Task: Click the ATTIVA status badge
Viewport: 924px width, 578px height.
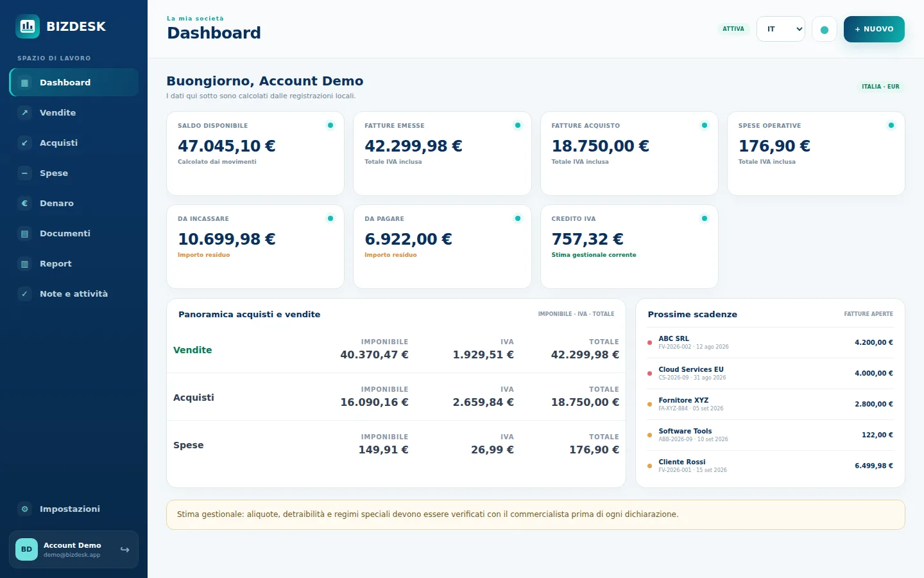Action: tap(733, 29)
